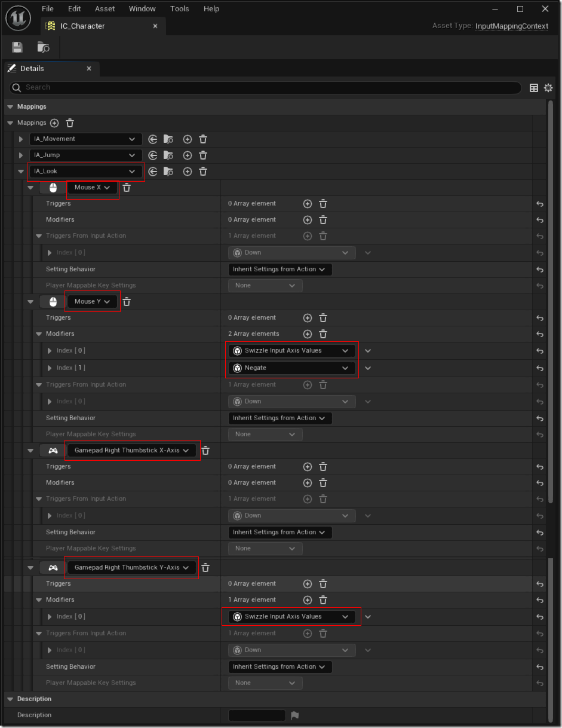
Task: Close the Details panel tab
Action: (x=89, y=69)
